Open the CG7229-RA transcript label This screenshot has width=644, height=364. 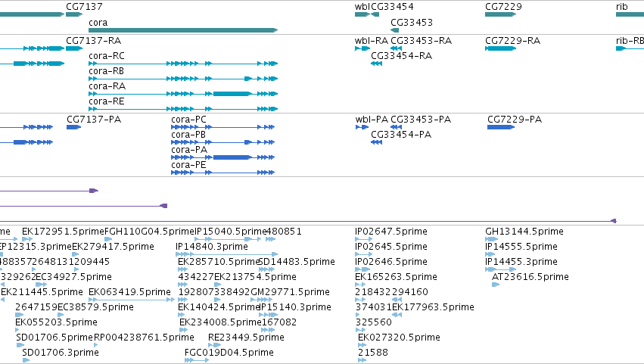point(512,41)
